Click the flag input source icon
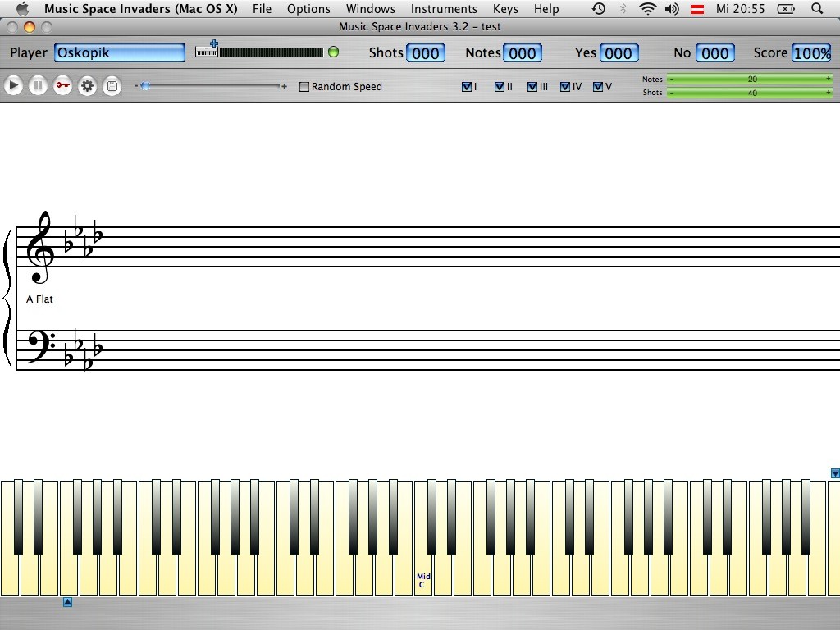The width and height of the screenshot is (840, 630). (697, 8)
